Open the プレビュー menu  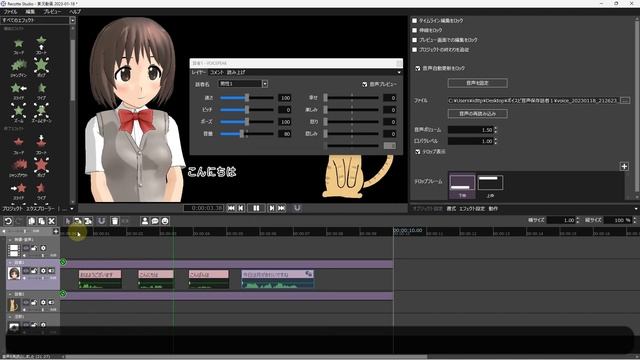pyautogui.click(x=52, y=12)
